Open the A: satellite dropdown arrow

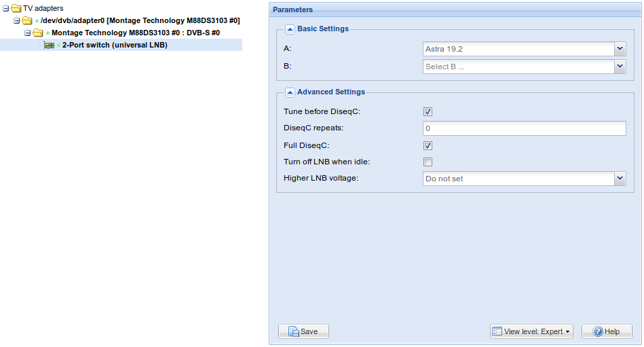point(620,49)
